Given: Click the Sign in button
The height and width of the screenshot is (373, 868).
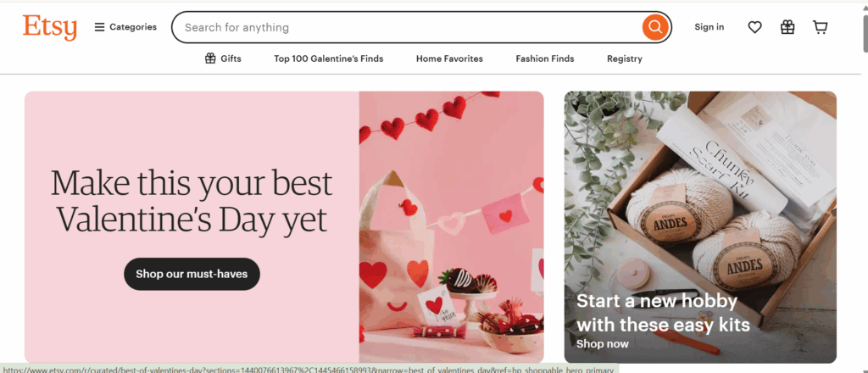Looking at the screenshot, I should (x=709, y=27).
